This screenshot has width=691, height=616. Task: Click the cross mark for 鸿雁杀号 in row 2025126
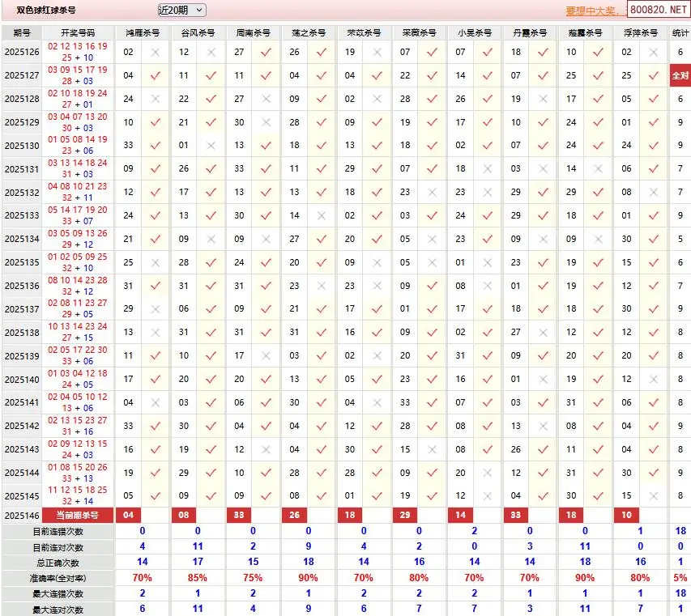pos(156,52)
